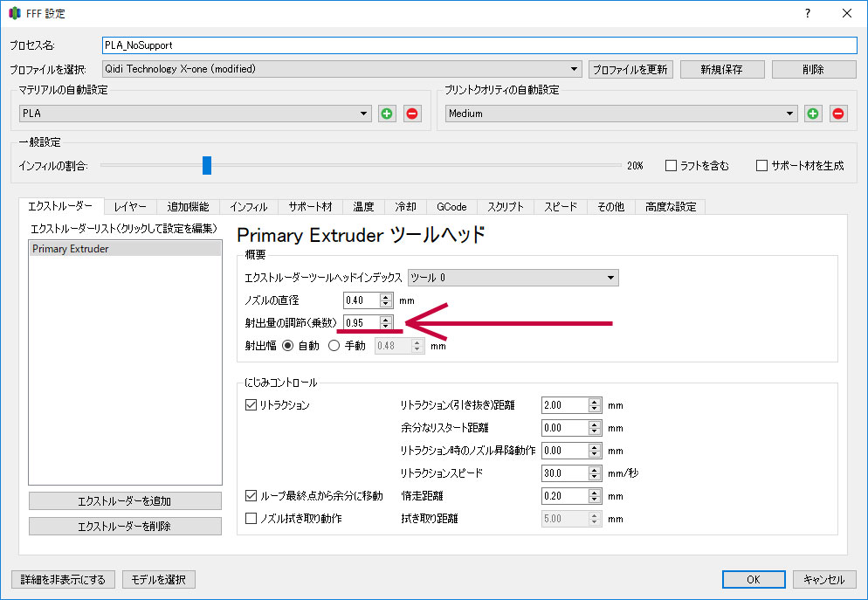Switch to the レイヤー tab
Viewport: 868px width, 600px height.
tap(129, 207)
